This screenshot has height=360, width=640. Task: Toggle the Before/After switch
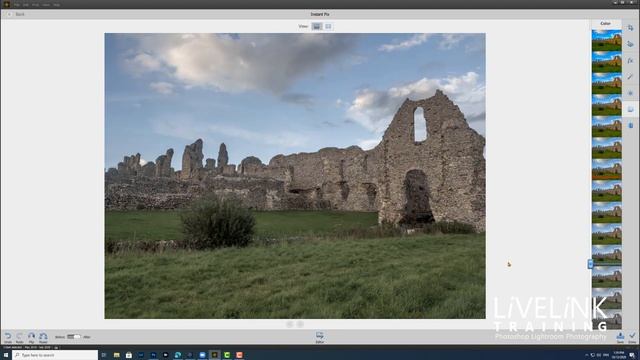74,337
